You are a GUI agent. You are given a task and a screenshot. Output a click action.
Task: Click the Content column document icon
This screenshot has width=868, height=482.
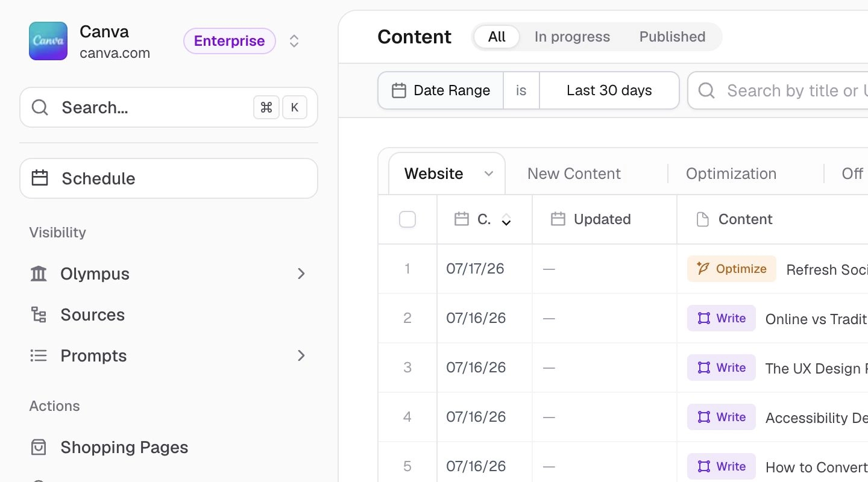pos(702,219)
